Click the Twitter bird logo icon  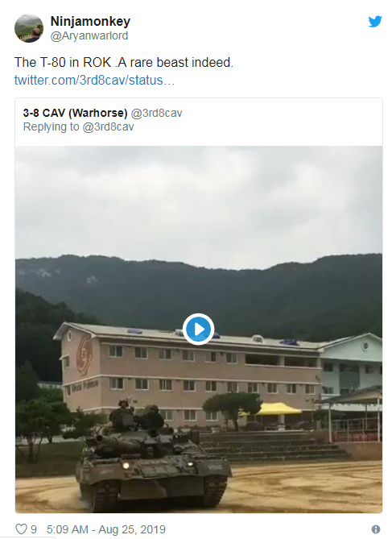click(375, 21)
